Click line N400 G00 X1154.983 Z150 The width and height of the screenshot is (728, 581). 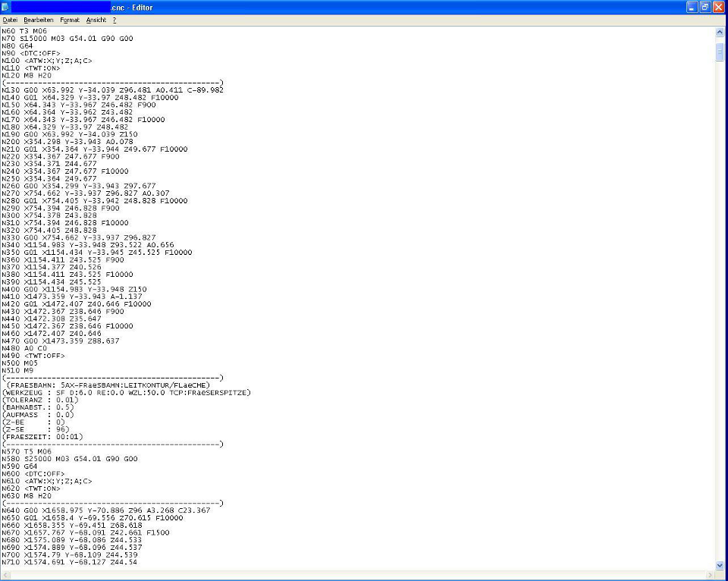pos(74,289)
